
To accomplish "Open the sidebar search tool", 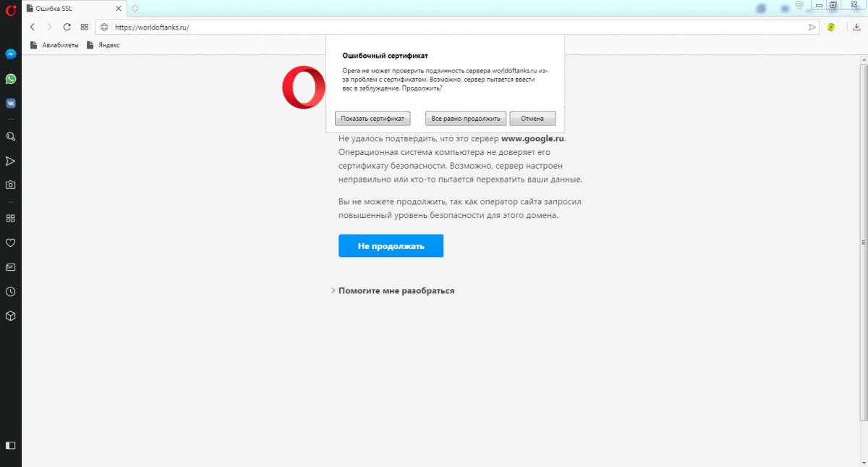I will [11, 136].
